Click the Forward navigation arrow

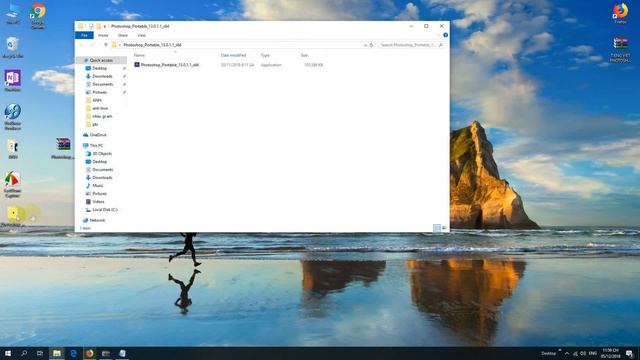tap(91, 45)
